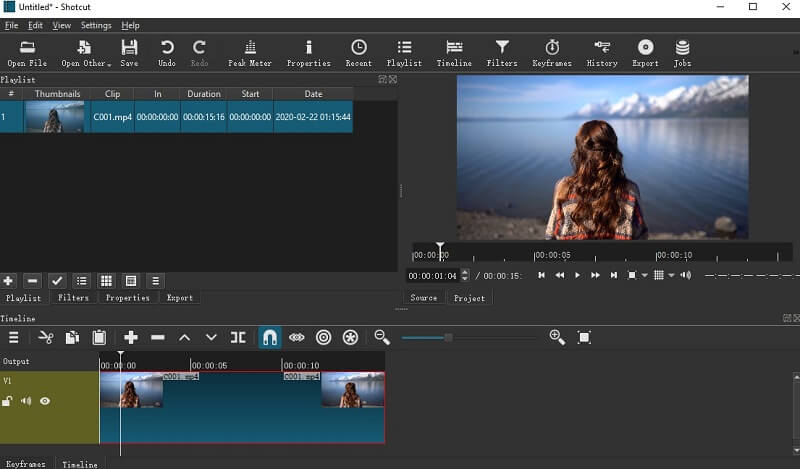Skip to the end of the clip
Screen dimensions: 800x469
(x=614, y=275)
